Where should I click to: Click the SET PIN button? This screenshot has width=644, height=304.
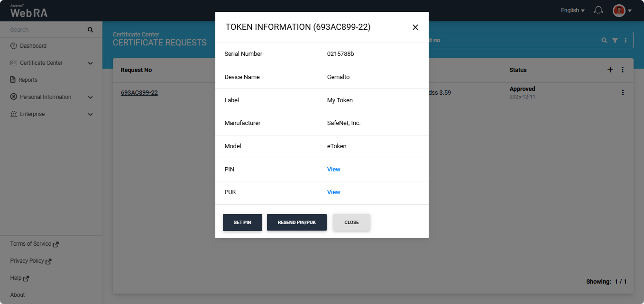(x=242, y=223)
